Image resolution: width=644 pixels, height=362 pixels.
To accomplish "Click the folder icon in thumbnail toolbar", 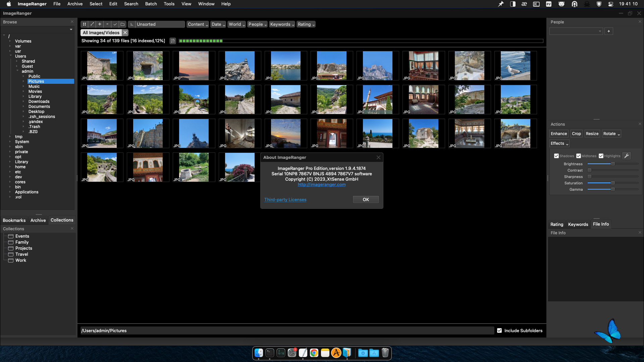I will tap(123, 24).
